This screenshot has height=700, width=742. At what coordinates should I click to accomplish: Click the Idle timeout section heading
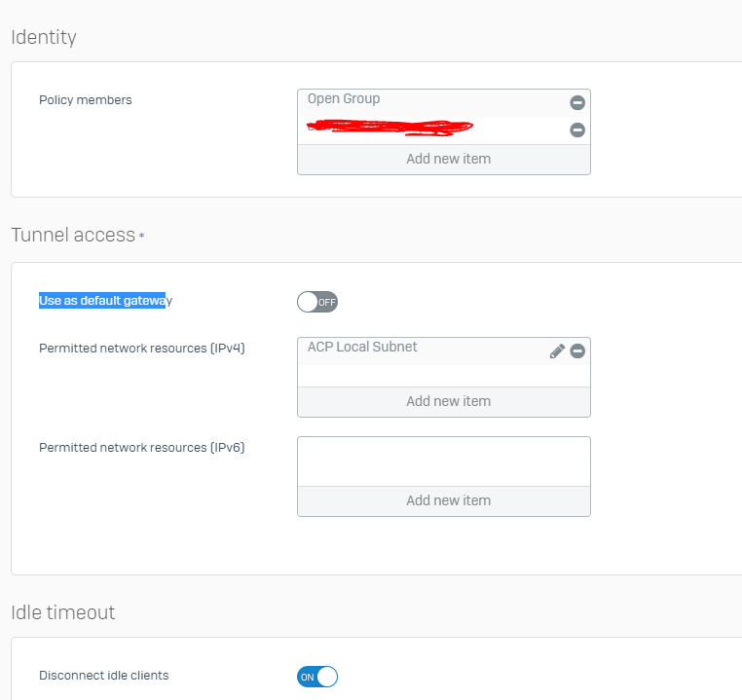click(x=63, y=612)
